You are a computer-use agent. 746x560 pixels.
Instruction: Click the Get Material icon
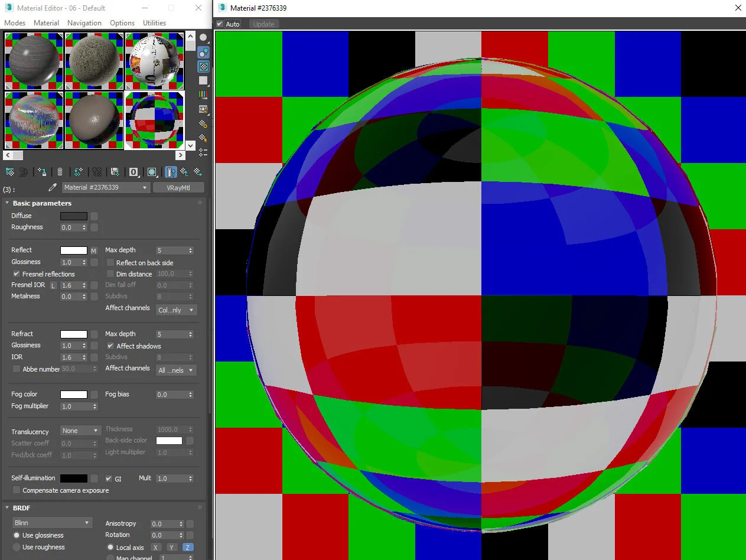pyautogui.click(x=10, y=172)
